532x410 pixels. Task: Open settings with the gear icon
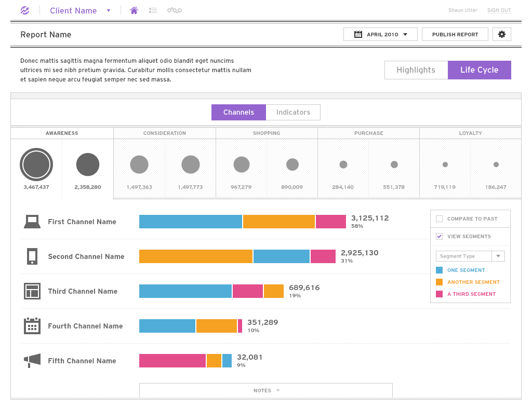pyautogui.click(x=501, y=34)
